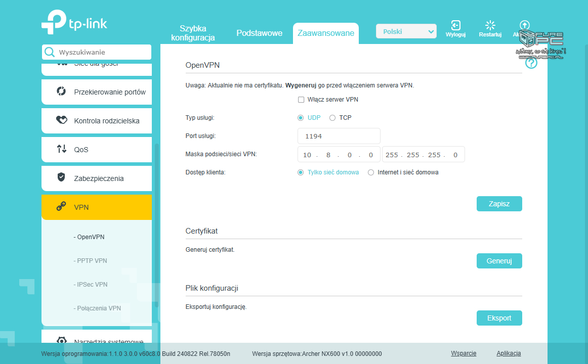Screen dimensions: 588x364
Task: Click the Eksport button for configuration
Action: coord(499,317)
